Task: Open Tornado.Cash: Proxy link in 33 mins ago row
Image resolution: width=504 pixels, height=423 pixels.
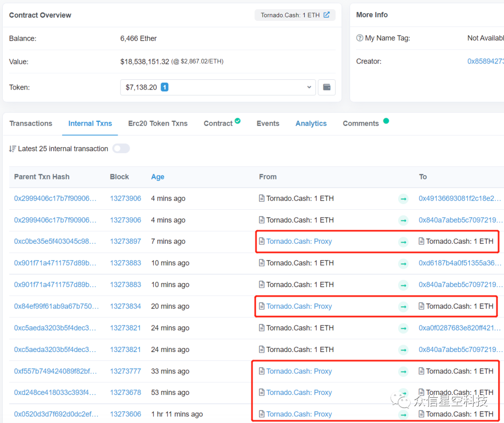Action: pos(299,371)
